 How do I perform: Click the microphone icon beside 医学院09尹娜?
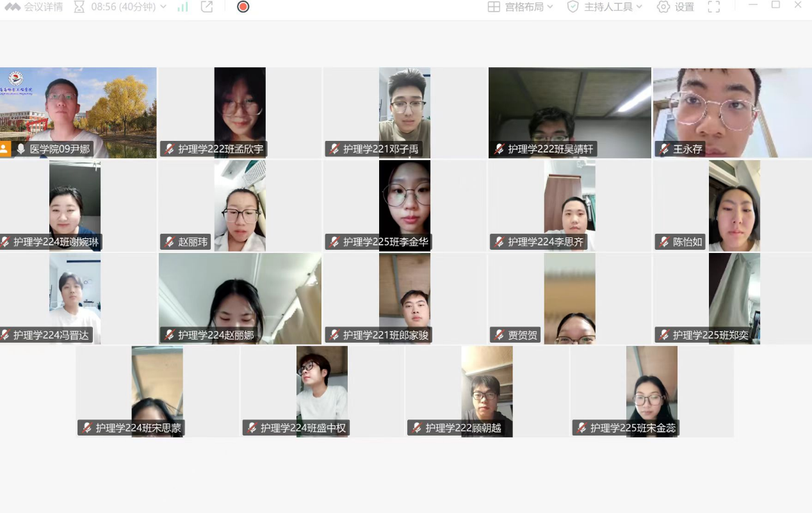(21, 149)
